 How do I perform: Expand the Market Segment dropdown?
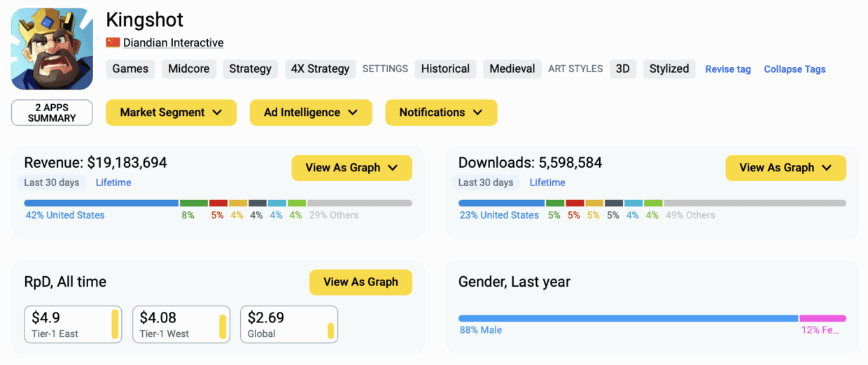pos(171,113)
